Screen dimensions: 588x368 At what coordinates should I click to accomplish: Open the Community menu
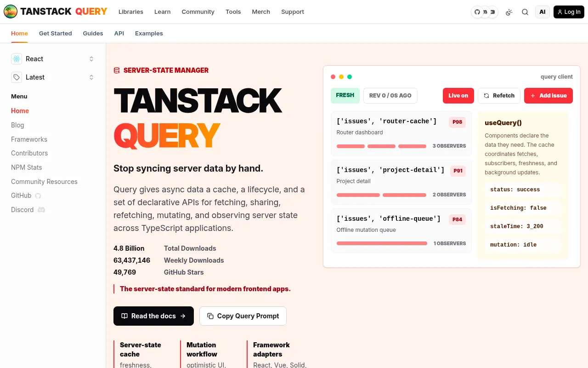coord(198,11)
